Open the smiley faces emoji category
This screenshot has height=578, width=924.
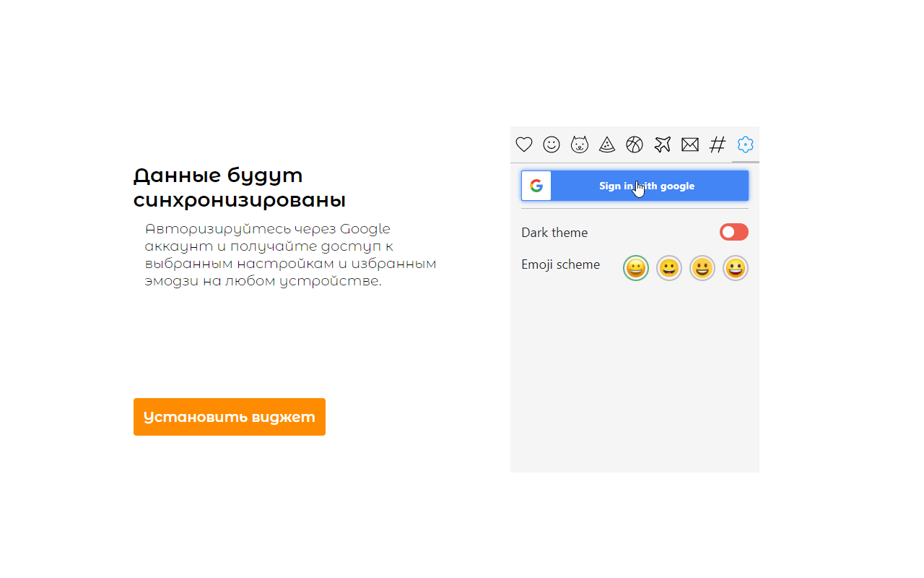(x=552, y=144)
